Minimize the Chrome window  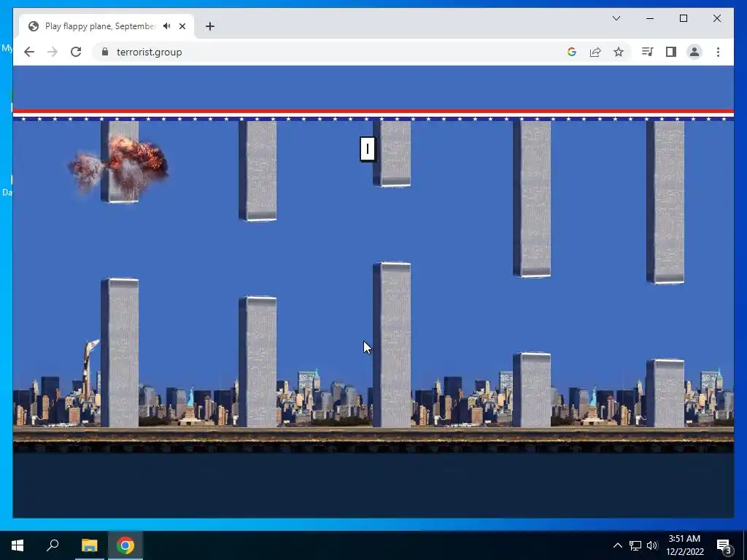point(650,18)
